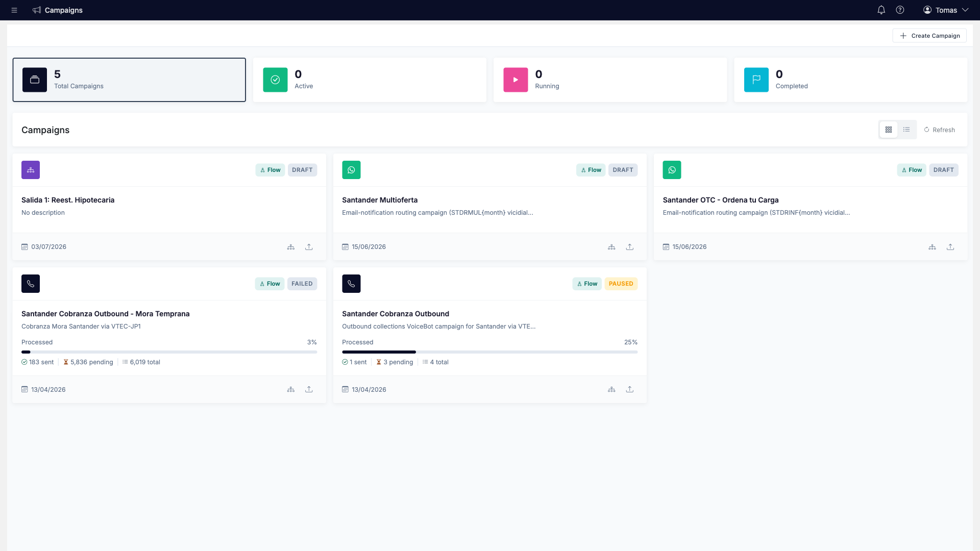Image resolution: width=980 pixels, height=551 pixels.
Task: Click the PAUSED status badge
Action: coord(621,284)
